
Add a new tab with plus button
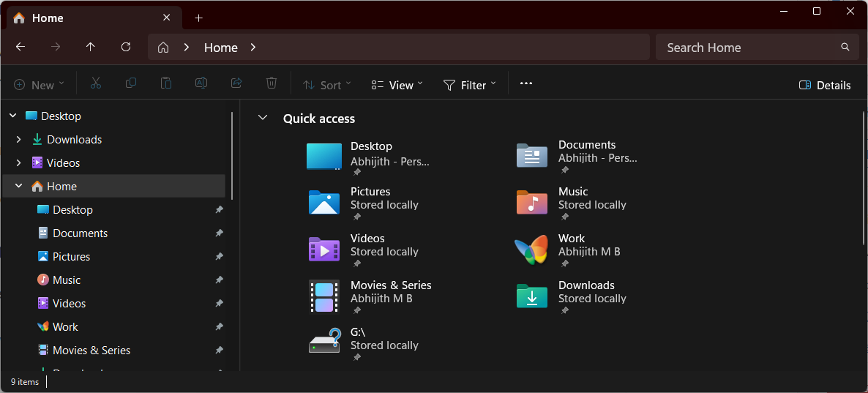tap(198, 18)
